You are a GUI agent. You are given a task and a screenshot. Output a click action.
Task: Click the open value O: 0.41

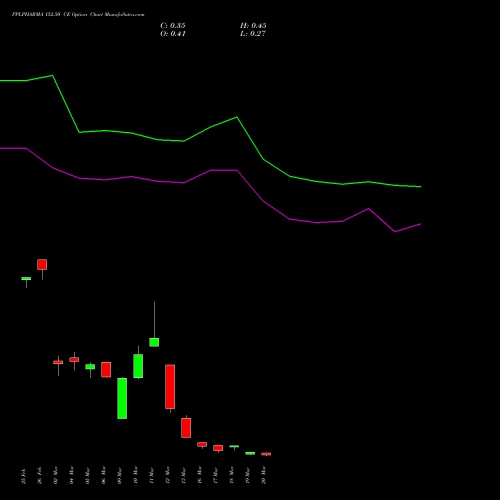click(x=173, y=34)
